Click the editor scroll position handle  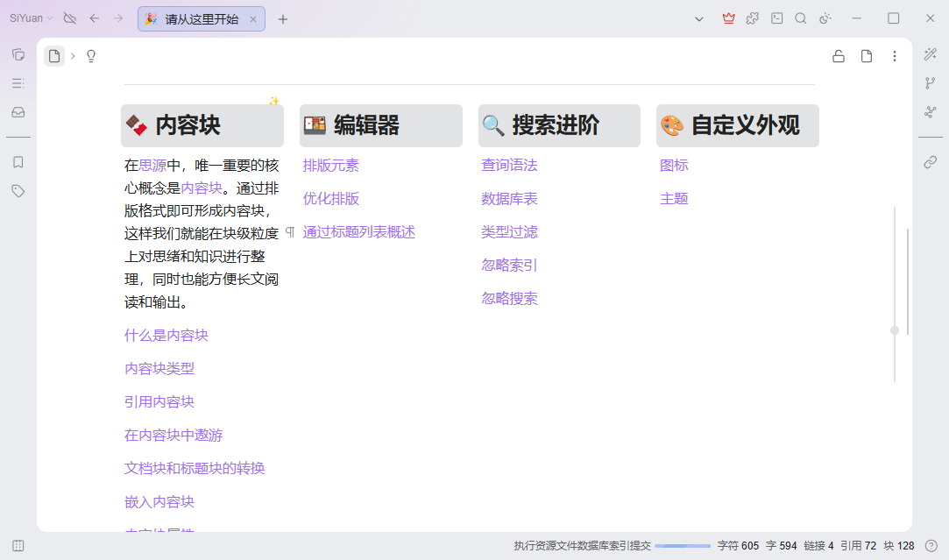tap(895, 330)
